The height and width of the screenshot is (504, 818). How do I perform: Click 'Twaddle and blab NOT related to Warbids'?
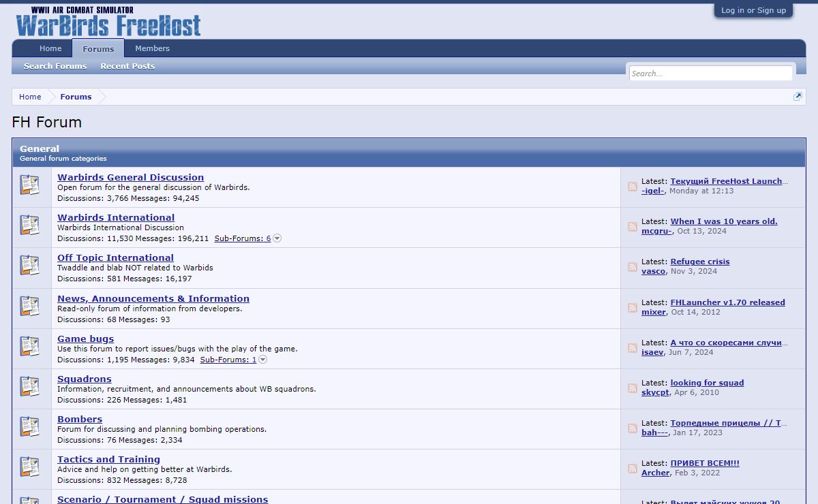[135, 268]
